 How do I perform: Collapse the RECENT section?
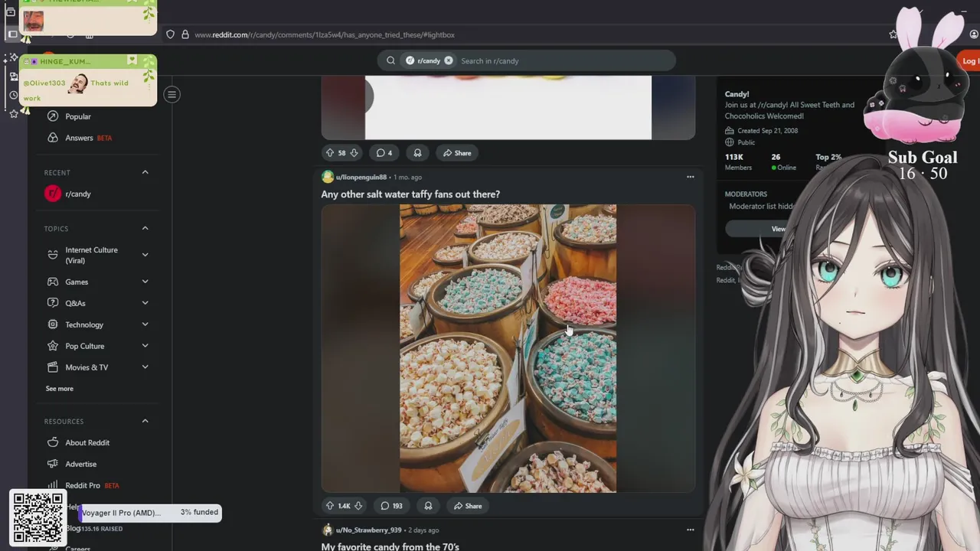[145, 172]
